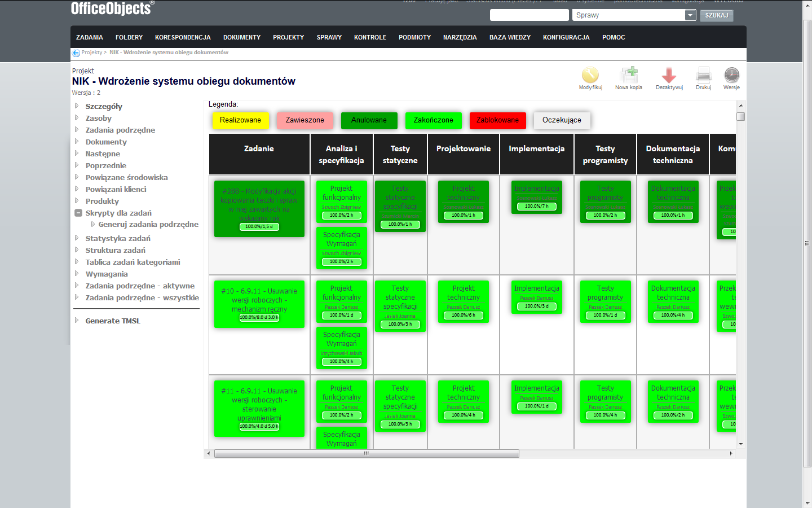Open Struktura zadań in sidebar
The height and width of the screenshot is (508, 812).
pos(115,250)
